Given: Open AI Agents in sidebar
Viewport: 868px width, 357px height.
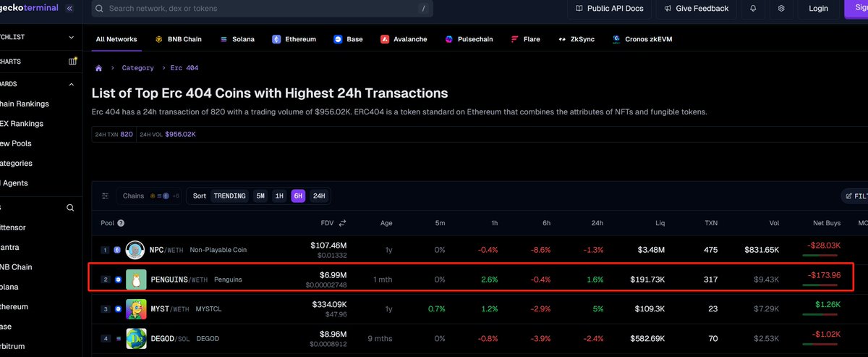Looking at the screenshot, I should tap(14, 183).
